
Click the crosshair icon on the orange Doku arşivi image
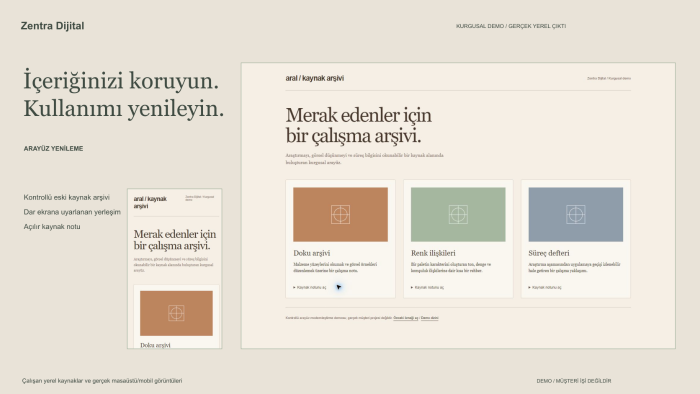(340, 215)
